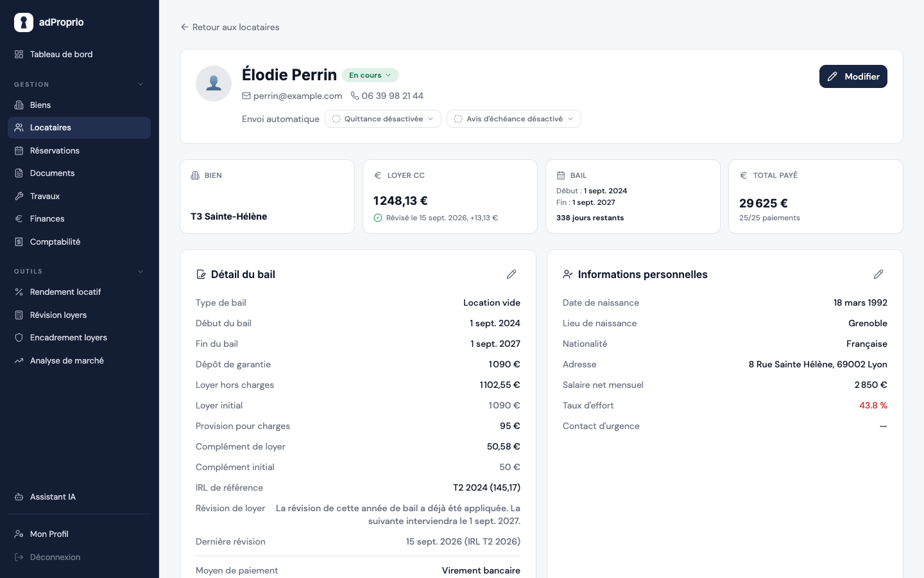Click the Révision loyers icon
This screenshot has width=924, height=578.
click(x=19, y=315)
